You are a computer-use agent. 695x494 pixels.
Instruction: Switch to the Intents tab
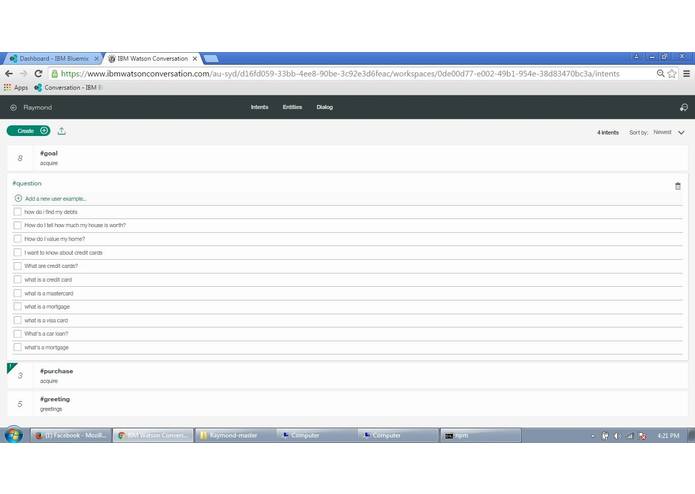click(259, 107)
